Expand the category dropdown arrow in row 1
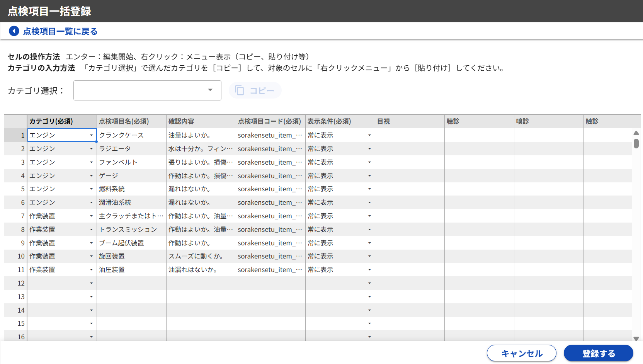 [x=92, y=135]
